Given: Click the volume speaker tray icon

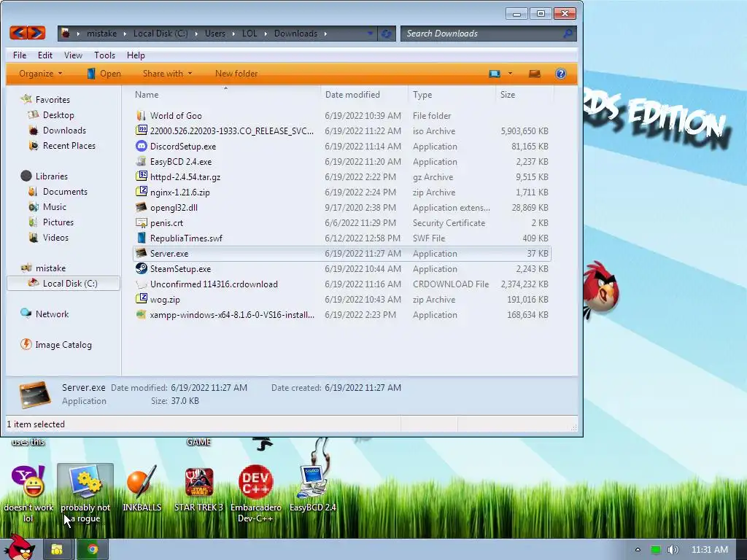Looking at the screenshot, I should 673,550.
